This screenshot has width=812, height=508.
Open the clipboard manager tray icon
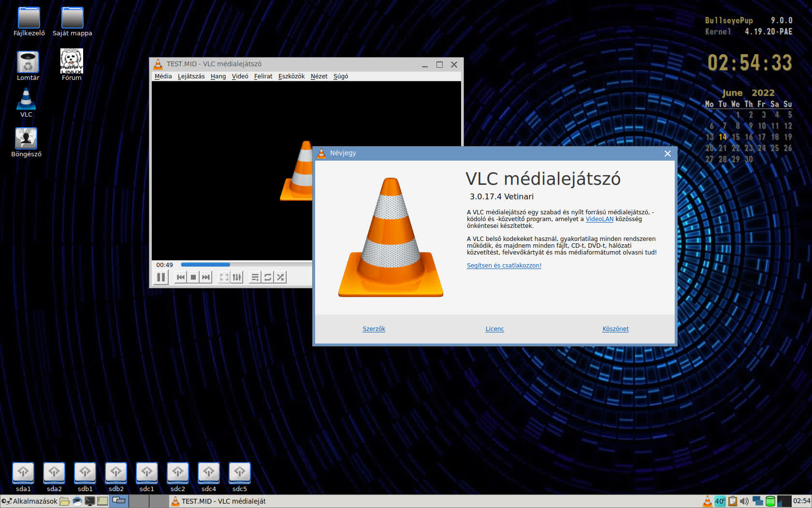click(x=732, y=501)
